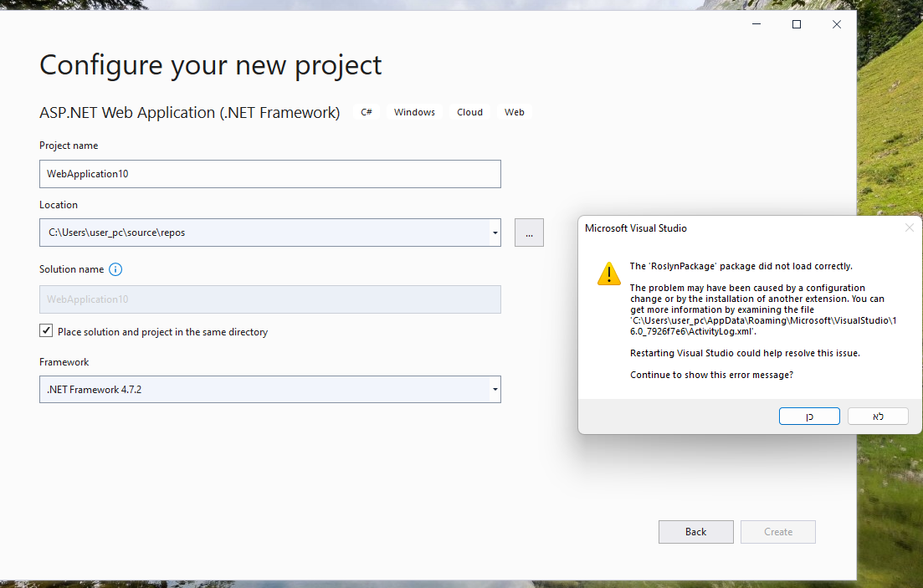Click the C# project tag
This screenshot has height=588, width=923.
click(x=367, y=112)
